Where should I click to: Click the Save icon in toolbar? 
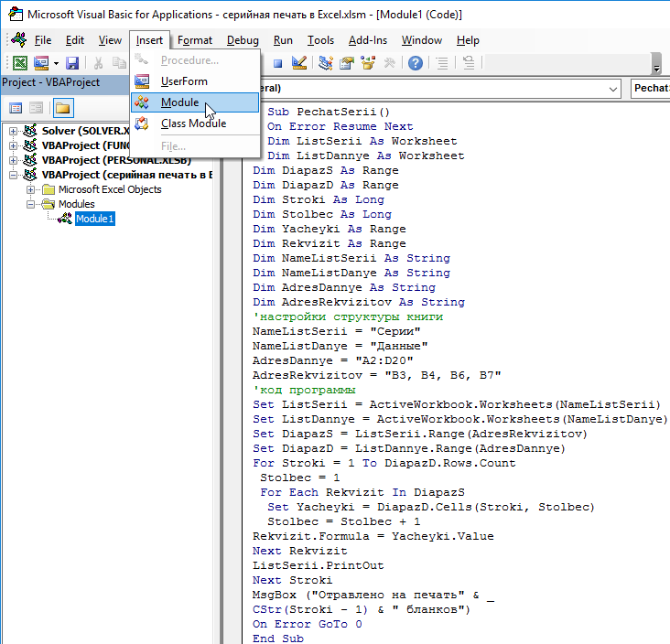click(x=72, y=63)
